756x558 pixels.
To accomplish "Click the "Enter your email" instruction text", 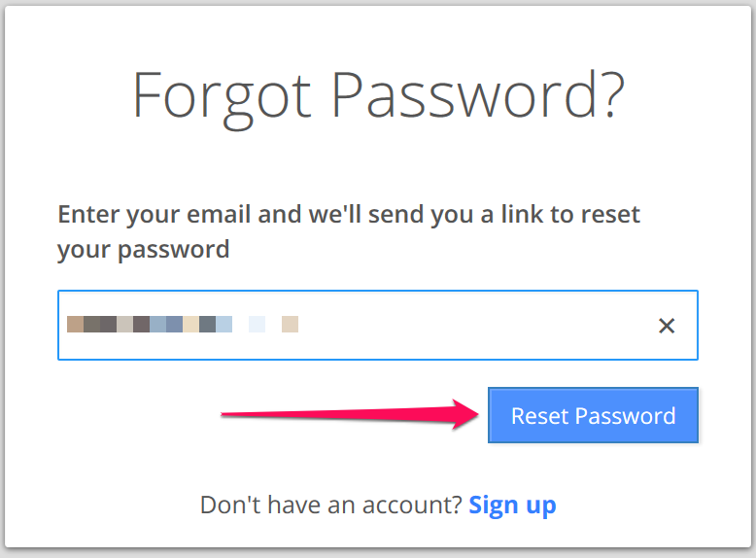I will (x=349, y=214).
